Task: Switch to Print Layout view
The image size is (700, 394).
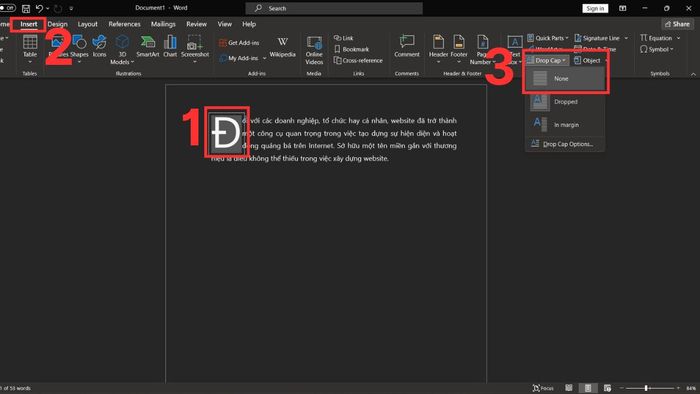Action: [588, 388]
